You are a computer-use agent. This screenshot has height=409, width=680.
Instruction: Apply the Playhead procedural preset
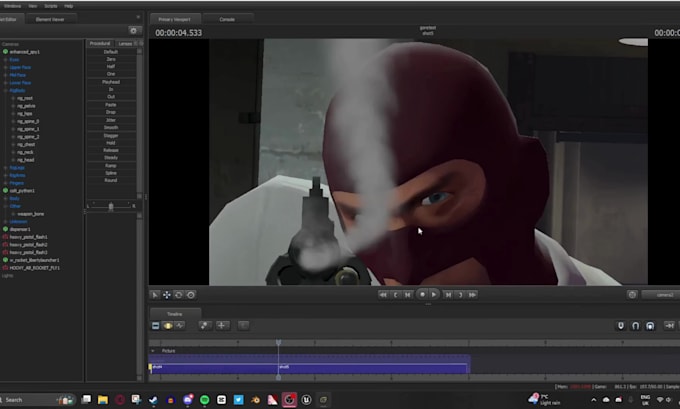(x=111, y=82)
